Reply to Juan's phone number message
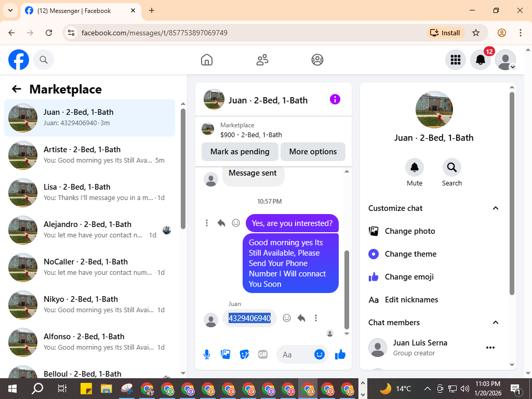532x399 pixels. tap(301, 318)
